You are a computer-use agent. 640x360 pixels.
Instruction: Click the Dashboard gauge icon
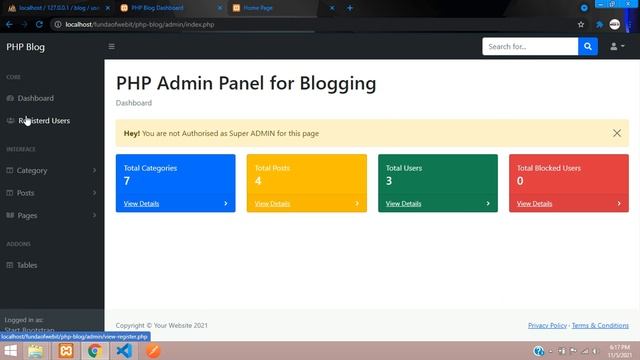pos(10,98)
